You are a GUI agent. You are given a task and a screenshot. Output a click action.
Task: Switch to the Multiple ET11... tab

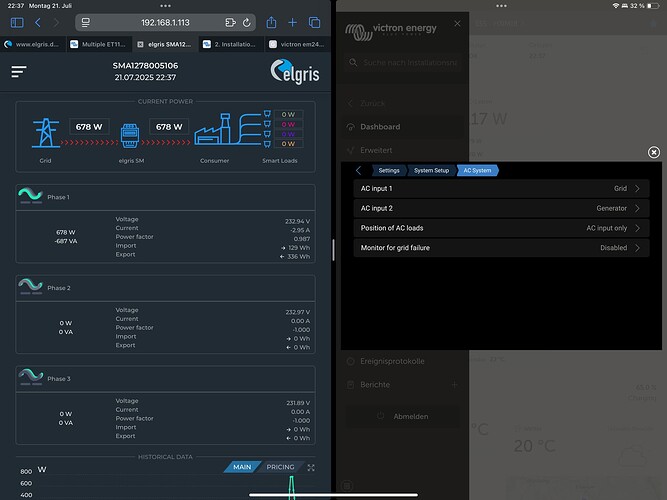pyautogui.click(x=99, y=44)
